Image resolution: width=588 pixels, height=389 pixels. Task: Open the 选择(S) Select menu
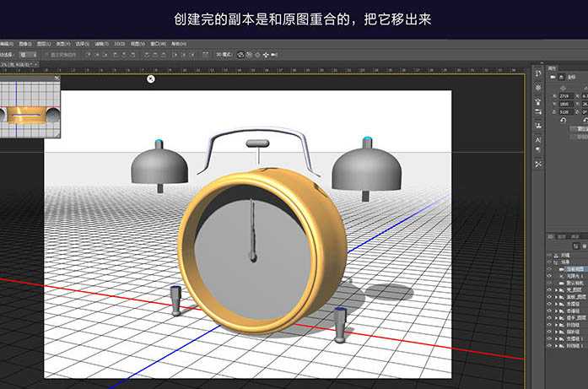click(x=82, y=44)
